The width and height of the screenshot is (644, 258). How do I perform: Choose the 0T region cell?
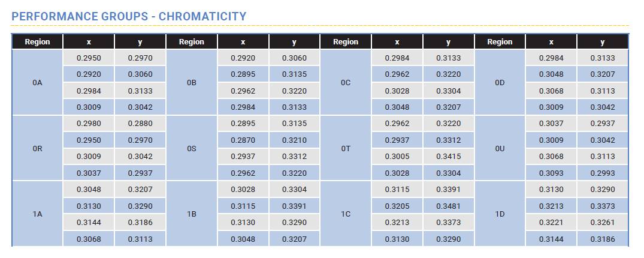346,148
